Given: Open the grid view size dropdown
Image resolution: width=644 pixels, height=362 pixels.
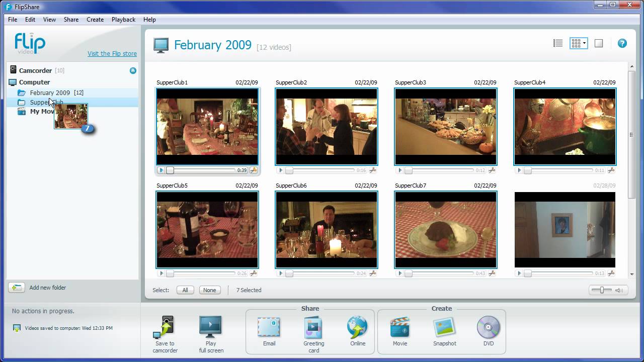Looking at the screenshot, I should click(585, 43).
